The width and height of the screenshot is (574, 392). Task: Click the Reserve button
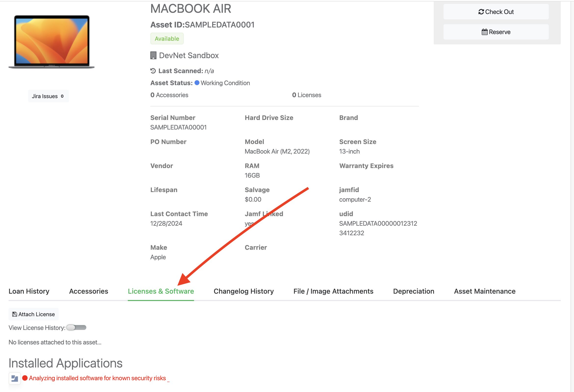point(496,32)
